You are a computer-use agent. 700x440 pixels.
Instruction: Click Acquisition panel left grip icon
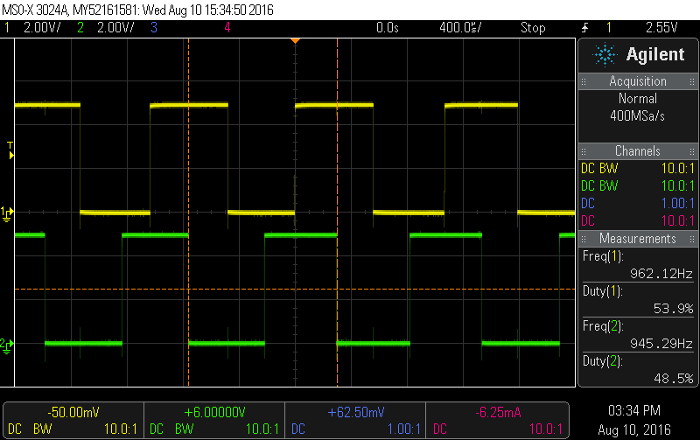coord(583,82)
